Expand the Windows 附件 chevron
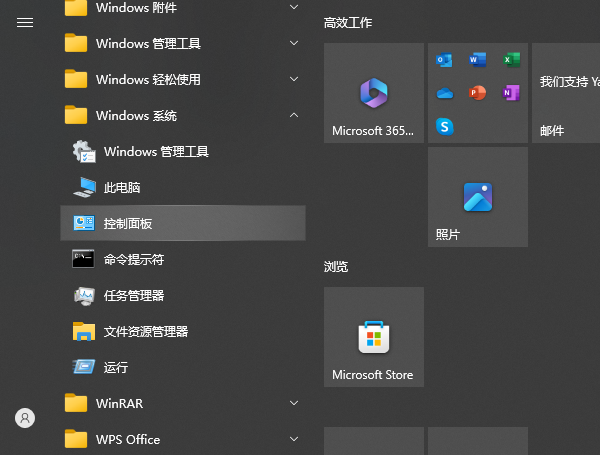 pos(294,7)
